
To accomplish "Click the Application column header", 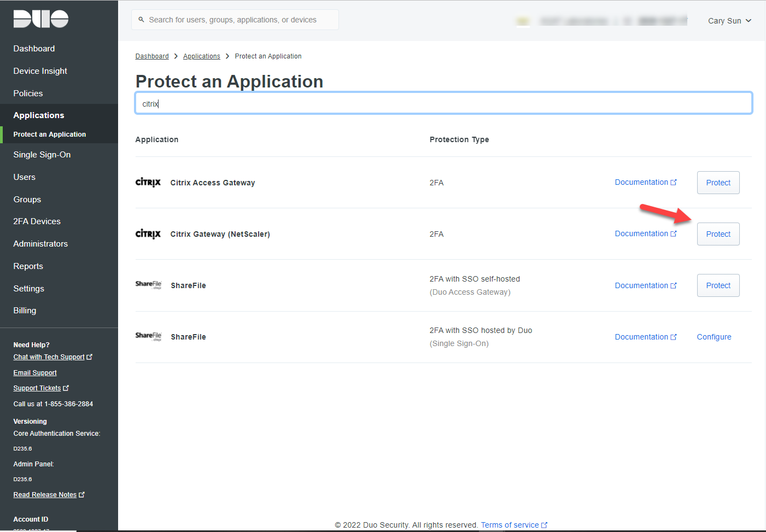I will point(157,139).
